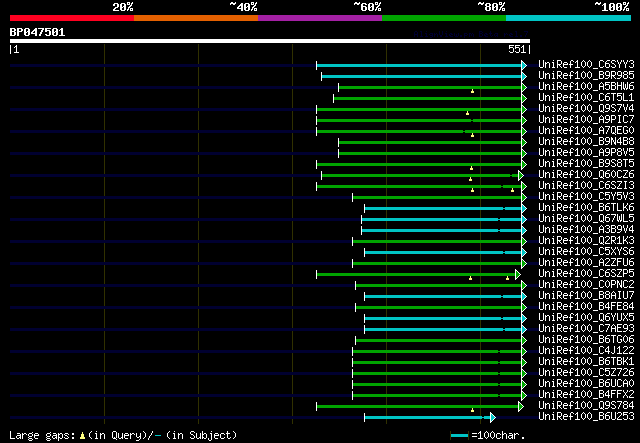Viewport: 640px width, 443px height.
Task: Click the arrowhead ending the UniRef100_Q9S784 alignment
Action: 520,406
